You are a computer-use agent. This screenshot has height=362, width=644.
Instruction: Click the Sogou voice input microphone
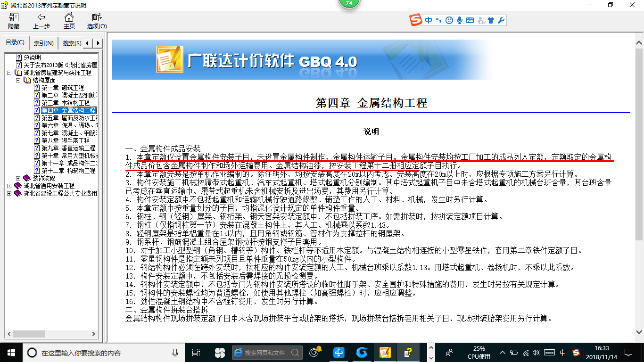(x=459, y=20)
